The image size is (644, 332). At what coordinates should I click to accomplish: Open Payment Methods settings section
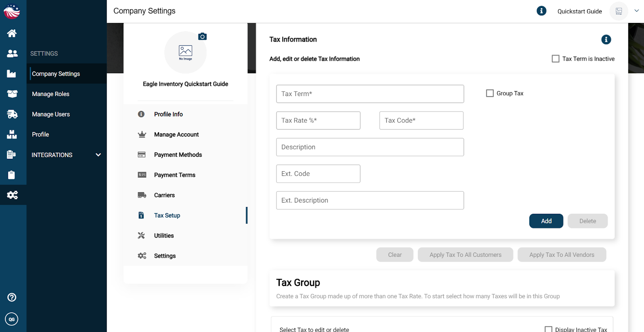coord(178,155)
